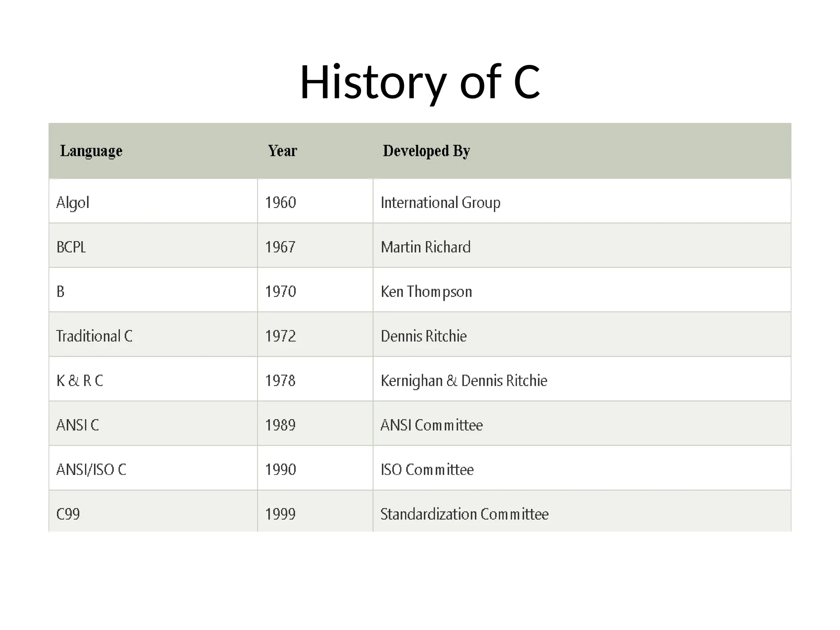This screenshot has height=630, width=840.
Task: Click the 'BCPL' language cell
Action: pyautogui.click(x=71, y=247)
